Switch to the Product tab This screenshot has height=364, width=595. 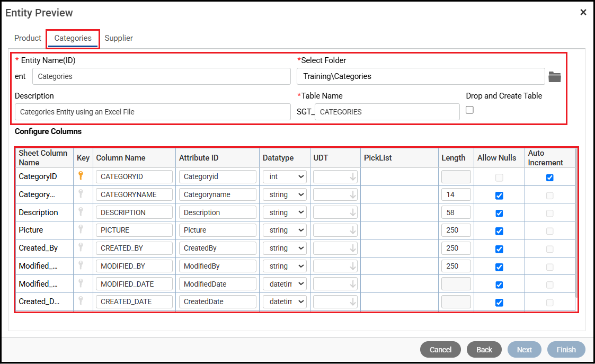point(28,38)
